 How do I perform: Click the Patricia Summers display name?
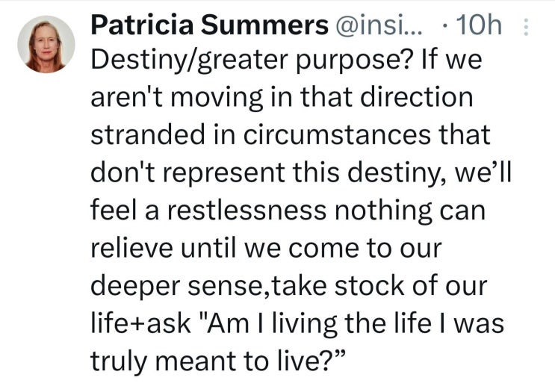[x=210, y=25]
